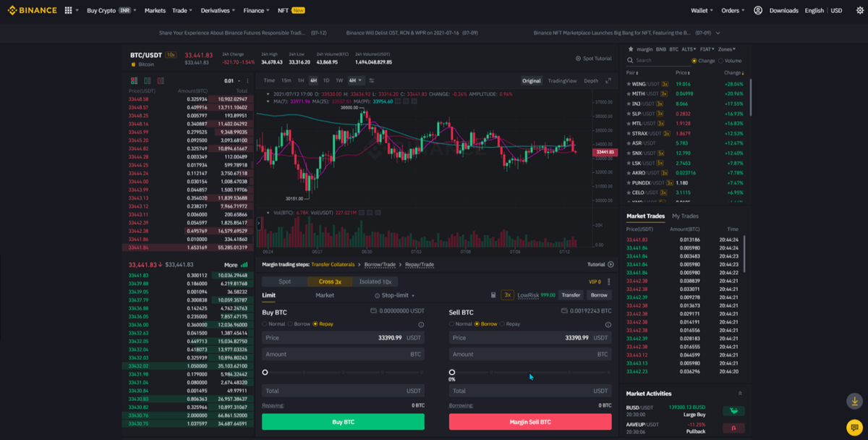Click the Transfer button
Viewport: 868px width, 440px height.
pos(572,295)
